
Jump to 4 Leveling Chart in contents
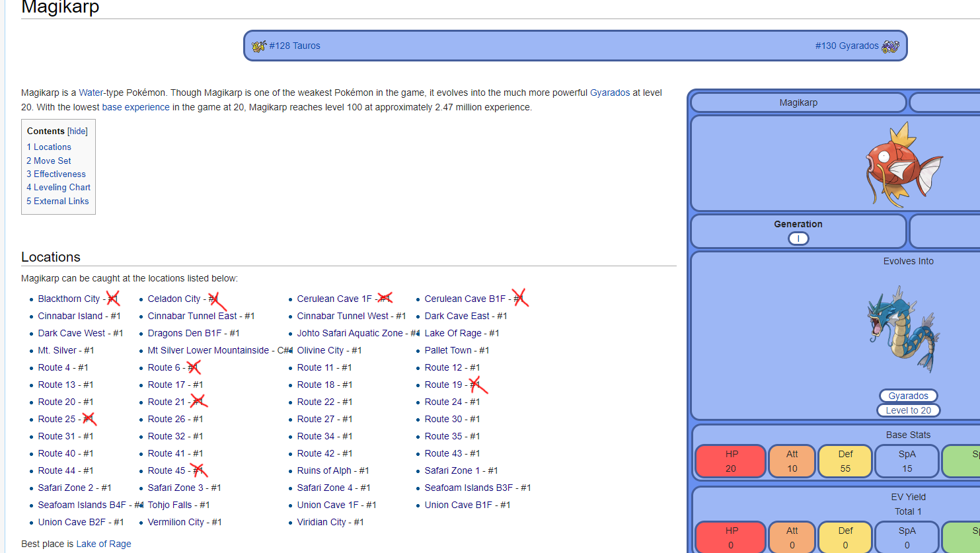[59, 188]
